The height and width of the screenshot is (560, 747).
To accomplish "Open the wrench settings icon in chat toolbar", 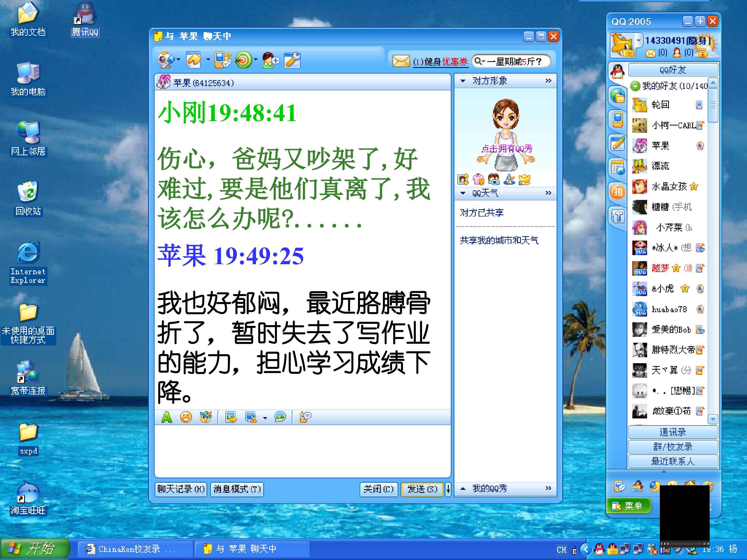I will click(292, 60).
